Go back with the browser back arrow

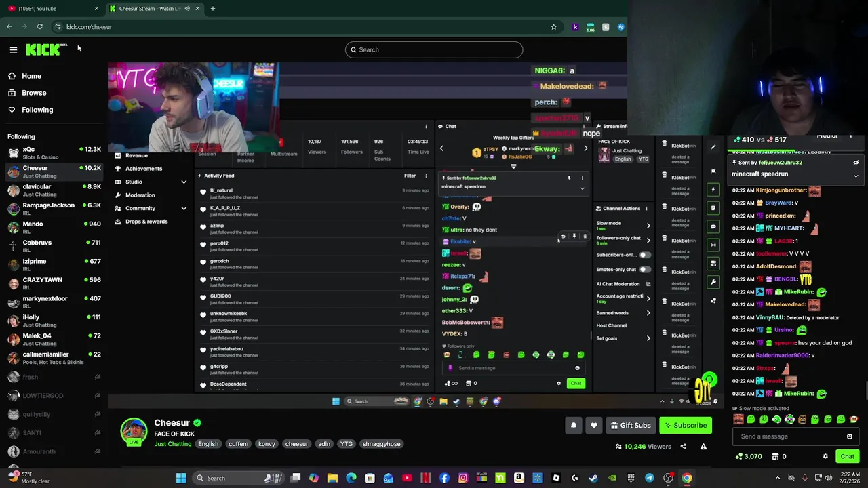click(x=9, y=27)
